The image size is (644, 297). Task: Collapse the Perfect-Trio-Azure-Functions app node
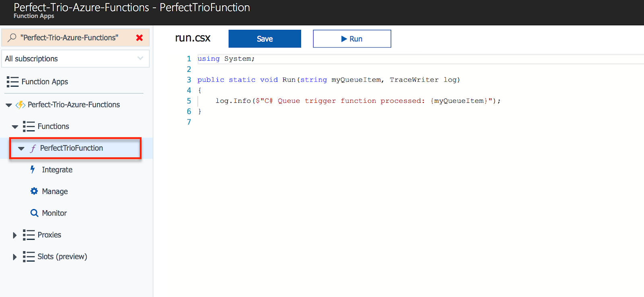tap(9, 105)
